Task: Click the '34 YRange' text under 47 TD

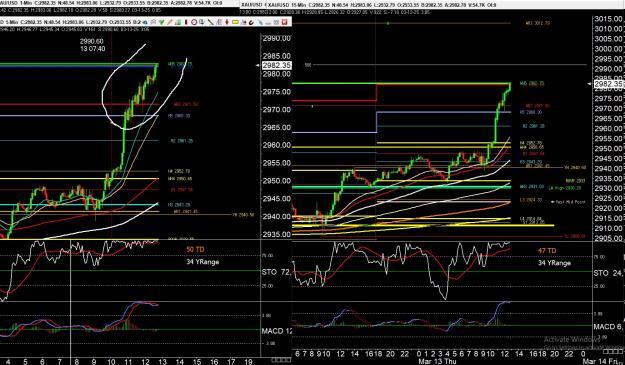Action: (x=554, y=263)
